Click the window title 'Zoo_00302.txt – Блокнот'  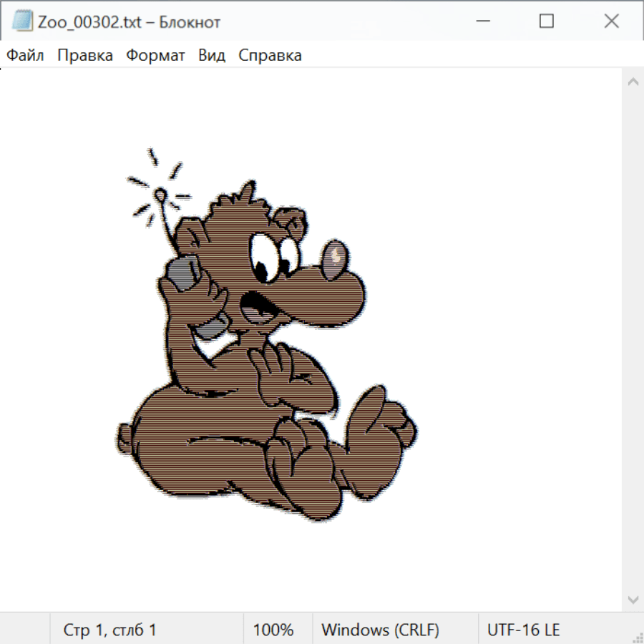coord(128,22)
